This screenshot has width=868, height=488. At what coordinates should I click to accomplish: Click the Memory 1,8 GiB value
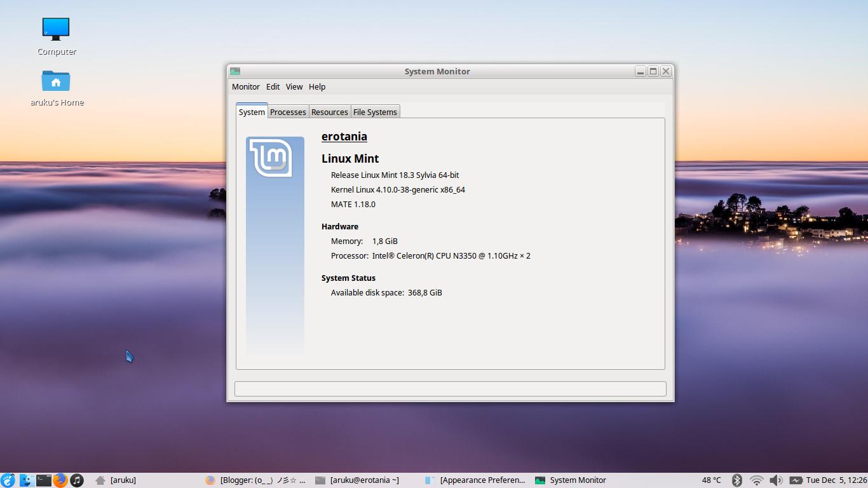(385, 241)
